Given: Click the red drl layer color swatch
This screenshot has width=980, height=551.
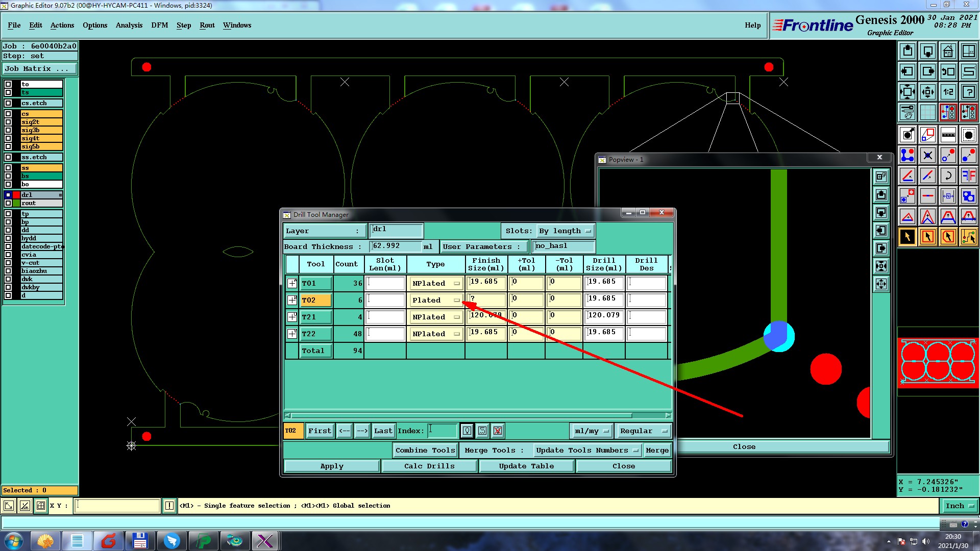Looking at the screenshot, I should click(16, 195).
